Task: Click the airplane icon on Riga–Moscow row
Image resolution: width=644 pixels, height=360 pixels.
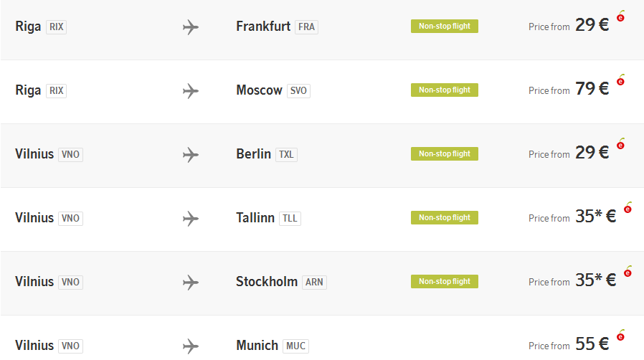Action: pyautogui.click(x=191, y=91)
